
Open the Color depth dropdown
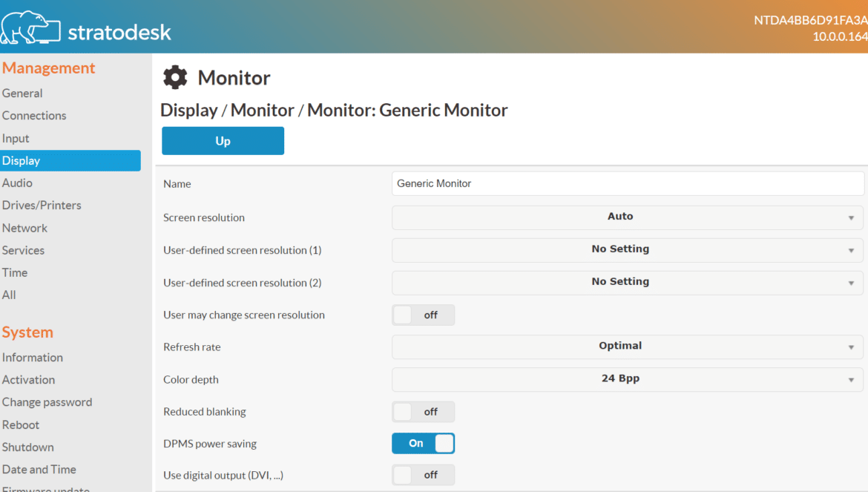pyautogui.click(x=627, y=380)
